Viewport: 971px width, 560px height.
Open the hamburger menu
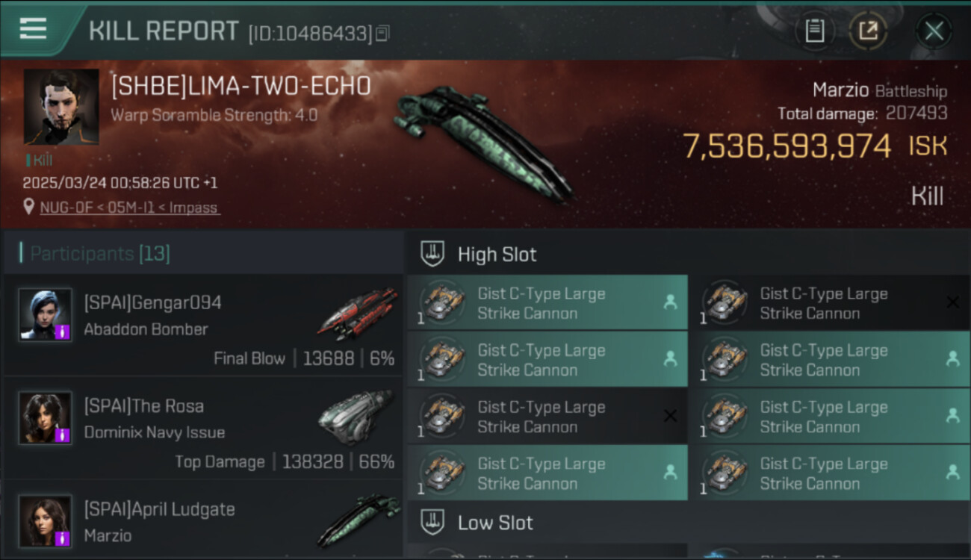point(33,28)
